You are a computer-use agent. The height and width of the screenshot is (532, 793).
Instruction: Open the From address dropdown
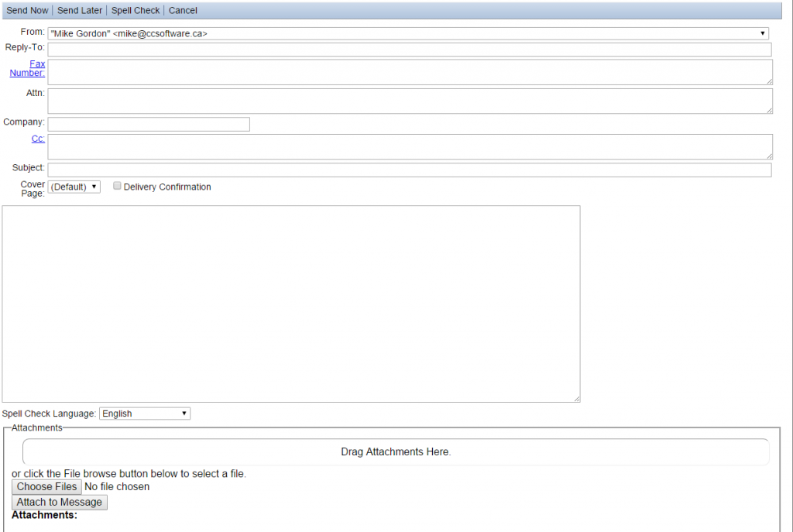coord(762,33)
